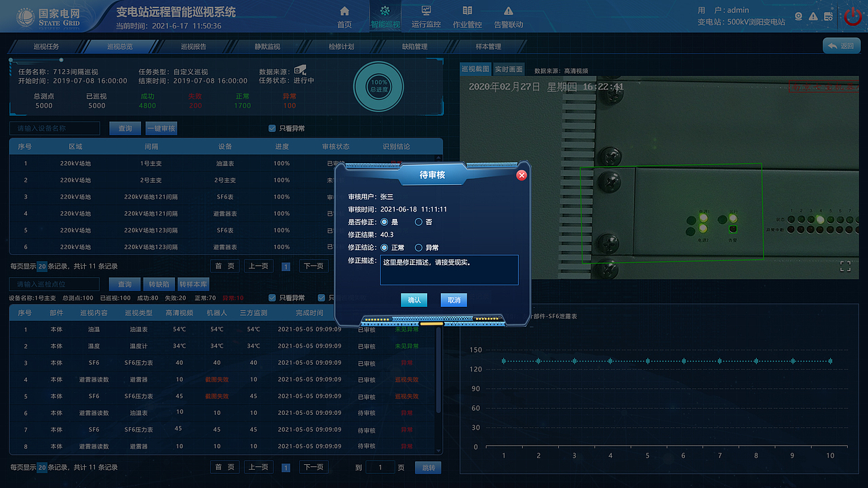Select 否 radio for 是否修正
This screenshot has height=488, width=868.
click(x=418, y=222)
